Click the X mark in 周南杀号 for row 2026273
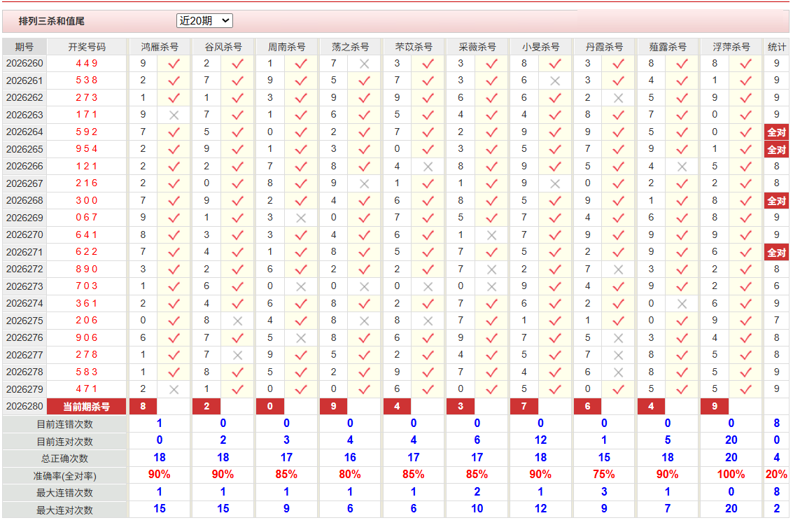Image resolution: width=793 pixels, height=532 pixels. pyautogui.click(x=301, y=287)
